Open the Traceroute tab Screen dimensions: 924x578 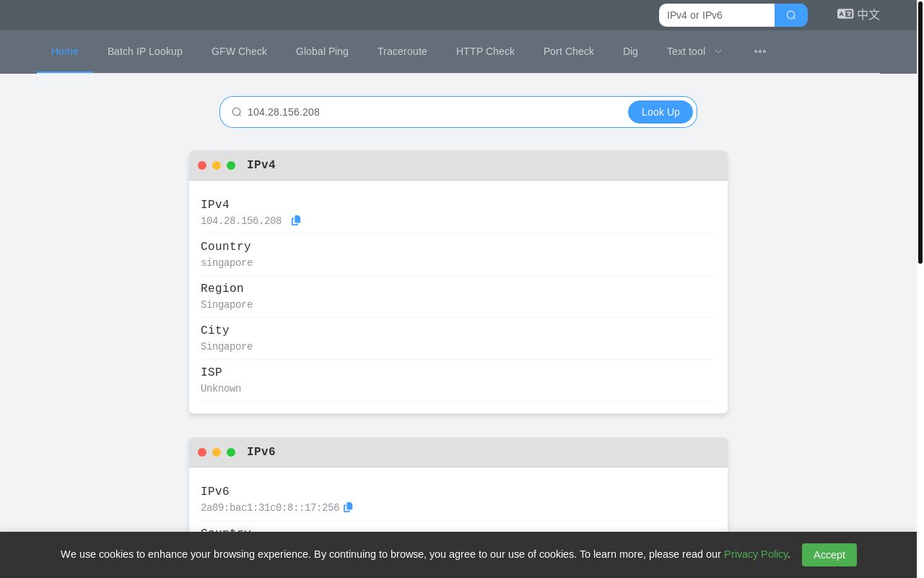point(402,51)
